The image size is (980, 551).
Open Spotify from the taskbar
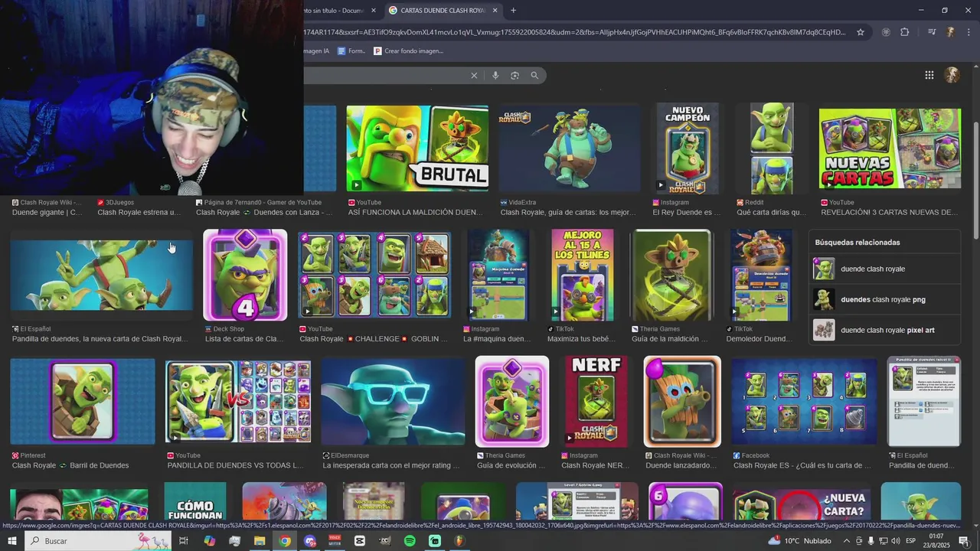tap(410, 541)
